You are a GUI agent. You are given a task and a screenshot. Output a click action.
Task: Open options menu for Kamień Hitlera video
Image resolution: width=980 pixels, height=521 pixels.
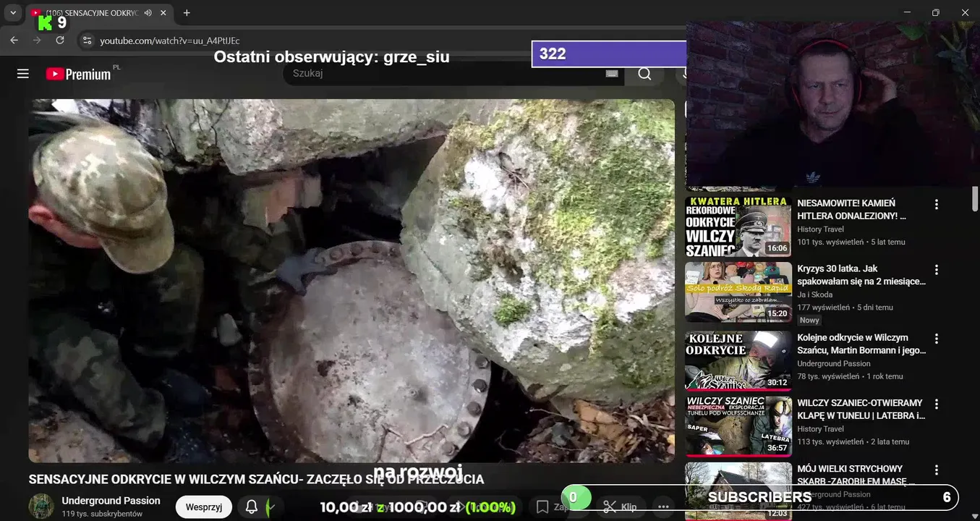[x=937, y=205]
